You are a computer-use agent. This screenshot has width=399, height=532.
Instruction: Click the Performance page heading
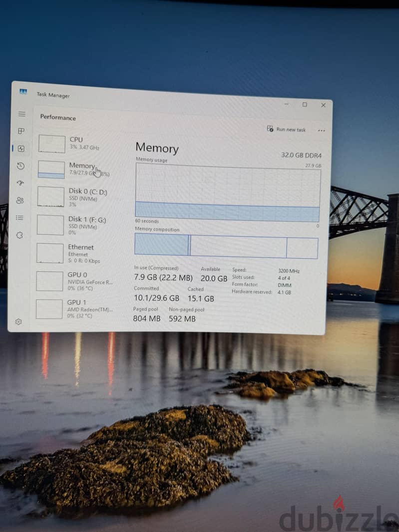pyautogui.click(x=58, y=117)
